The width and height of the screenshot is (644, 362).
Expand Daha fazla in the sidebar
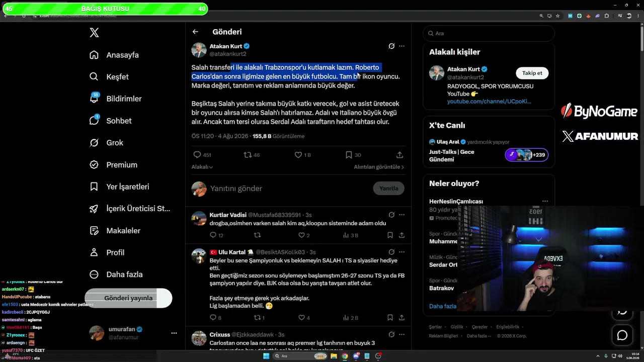point(116,275)
